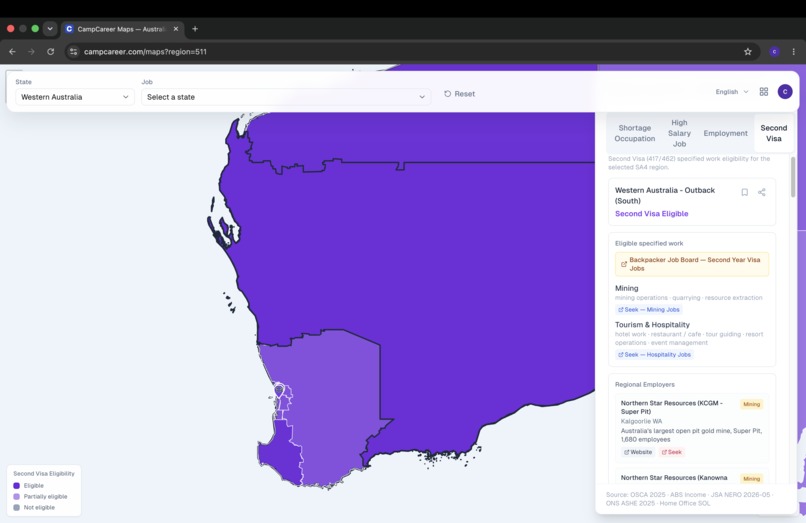Click the side panel vertical scrollbar
This screenshot has width=806, height=523.
coord(793,177)
